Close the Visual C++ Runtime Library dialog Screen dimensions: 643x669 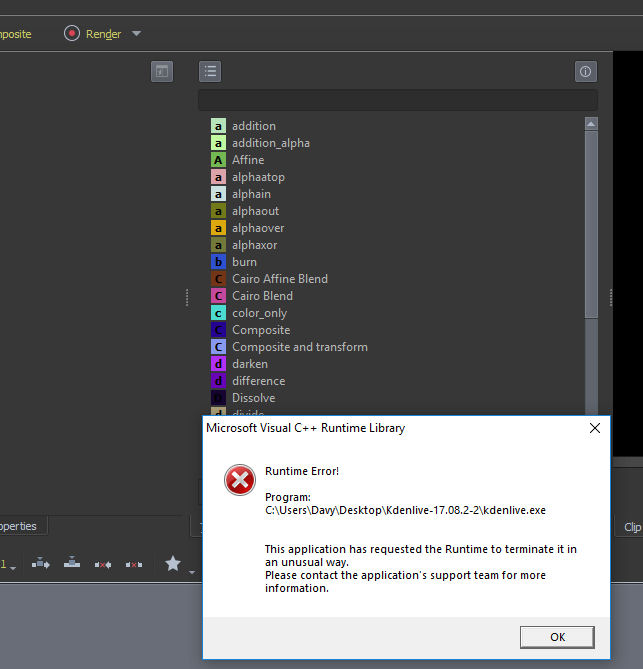595,428
